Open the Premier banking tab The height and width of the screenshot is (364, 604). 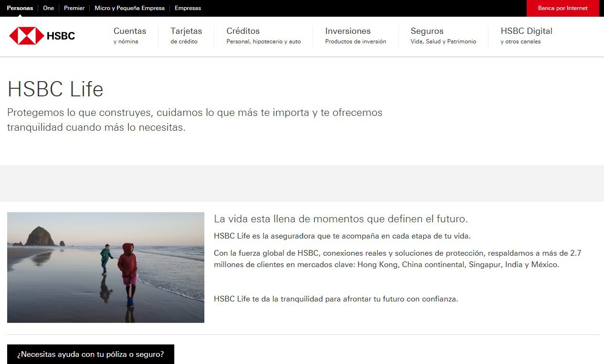[x=74, y=8]
